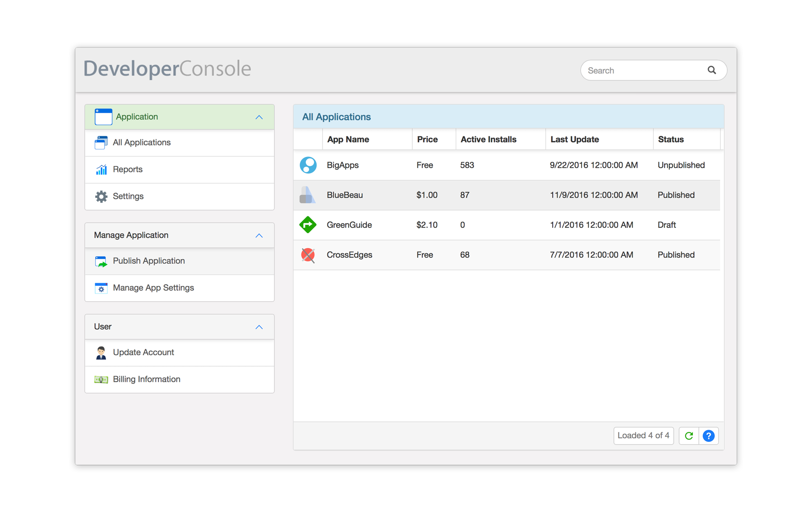Go to Update Account
Screen dimensions: 812x514
tap(143, 353)
